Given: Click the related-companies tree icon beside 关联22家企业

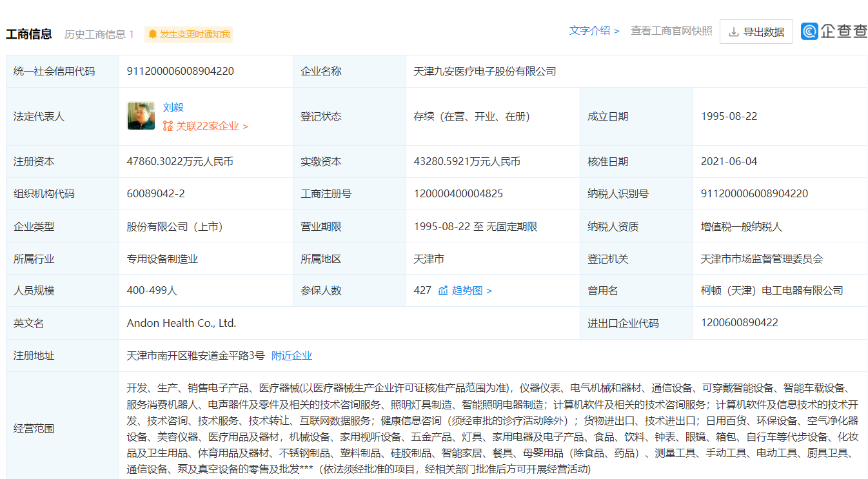Looking at the screenshot, I should tap(168, 126).
